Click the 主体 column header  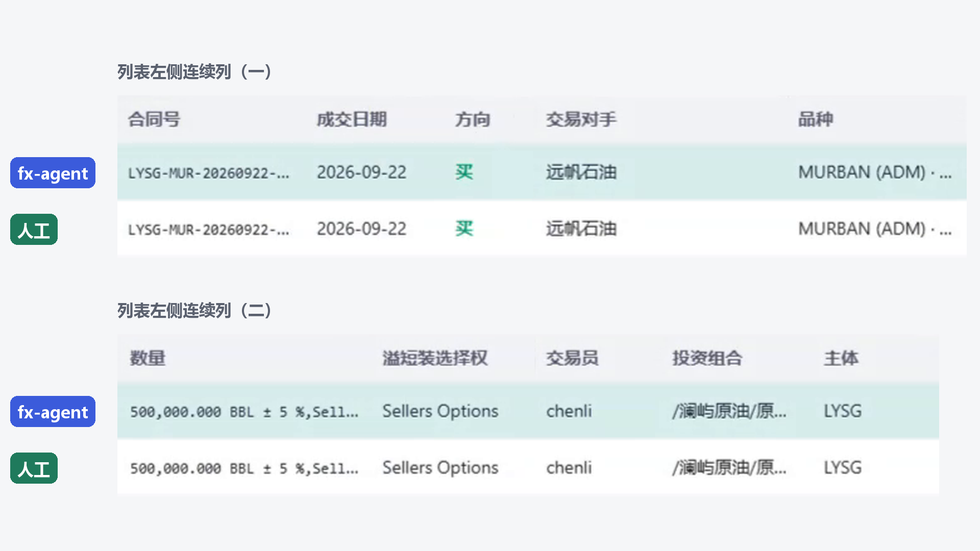(x=841, y=358)
